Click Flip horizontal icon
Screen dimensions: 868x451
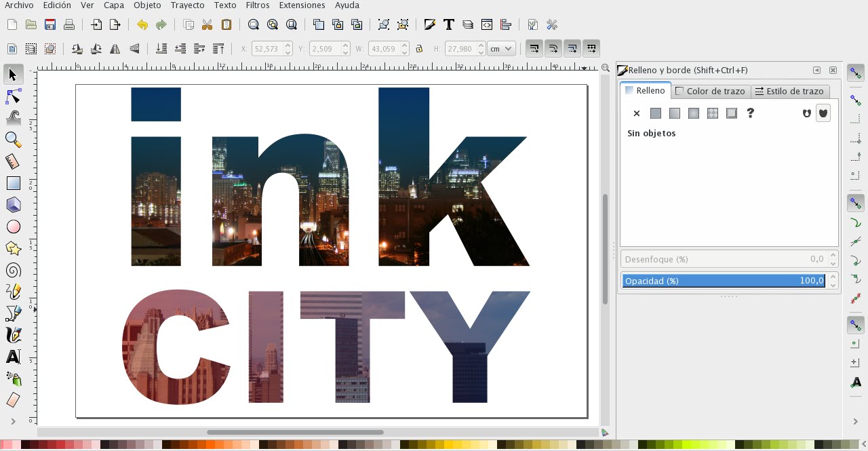coord(115,49)
